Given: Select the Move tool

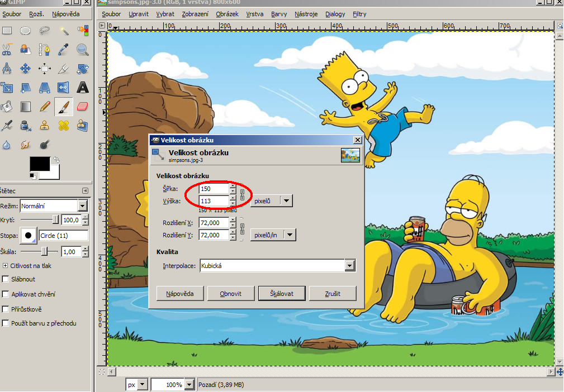Looking at the screenshot, I should pyautogui.click(x=25, y=69).
